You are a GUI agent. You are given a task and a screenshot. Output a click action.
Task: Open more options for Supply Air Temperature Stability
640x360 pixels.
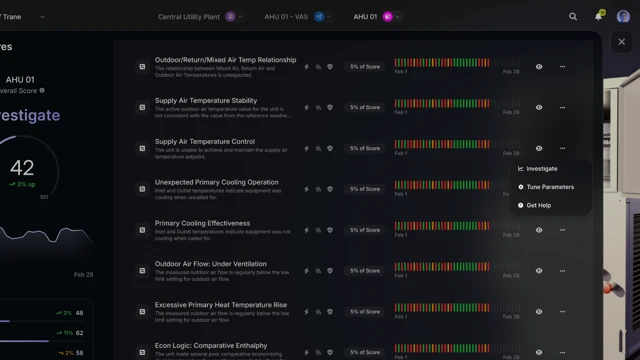point(562,107)
